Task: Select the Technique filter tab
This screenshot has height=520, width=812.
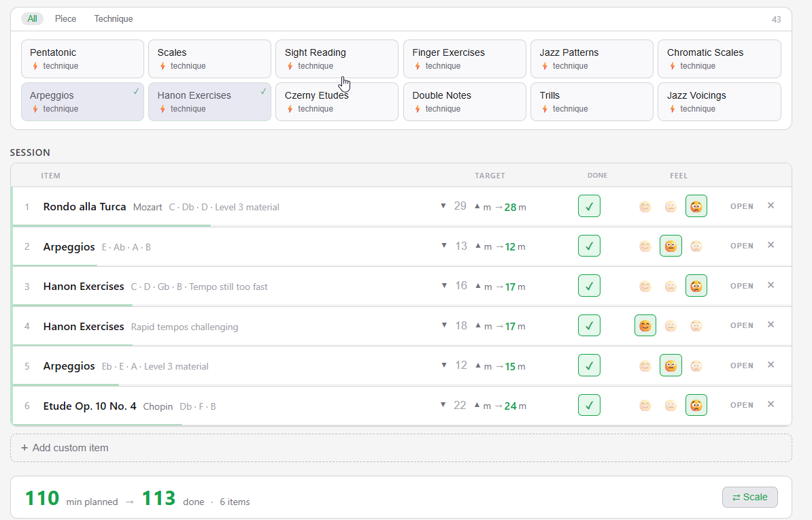Action: (x=114, y=19)
